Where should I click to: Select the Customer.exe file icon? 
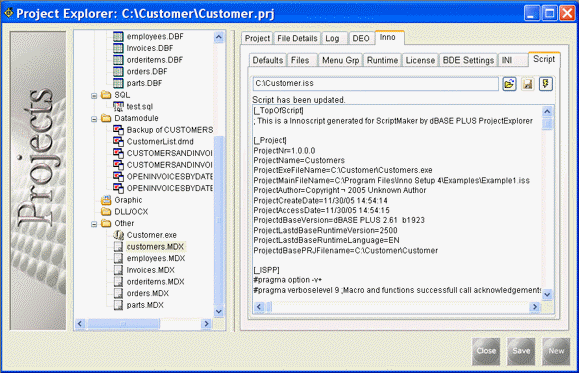118,235
